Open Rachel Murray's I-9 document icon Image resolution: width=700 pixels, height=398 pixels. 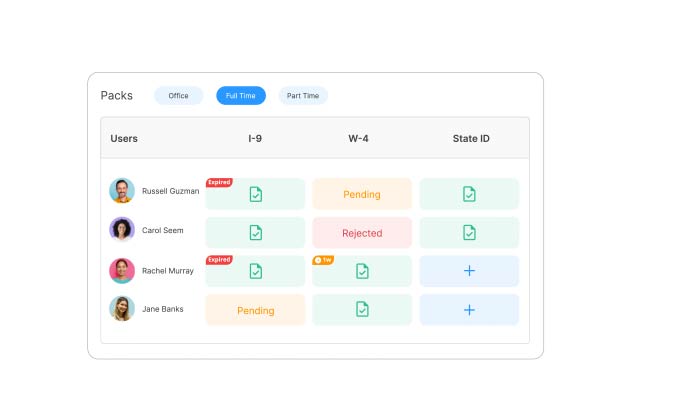[x=255, y=271]
